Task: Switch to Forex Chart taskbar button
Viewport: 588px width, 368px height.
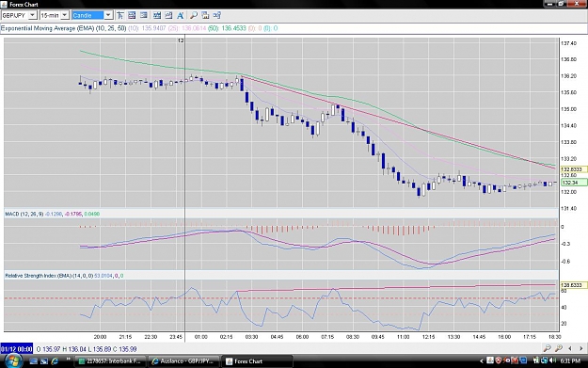Action: (257, 361)
